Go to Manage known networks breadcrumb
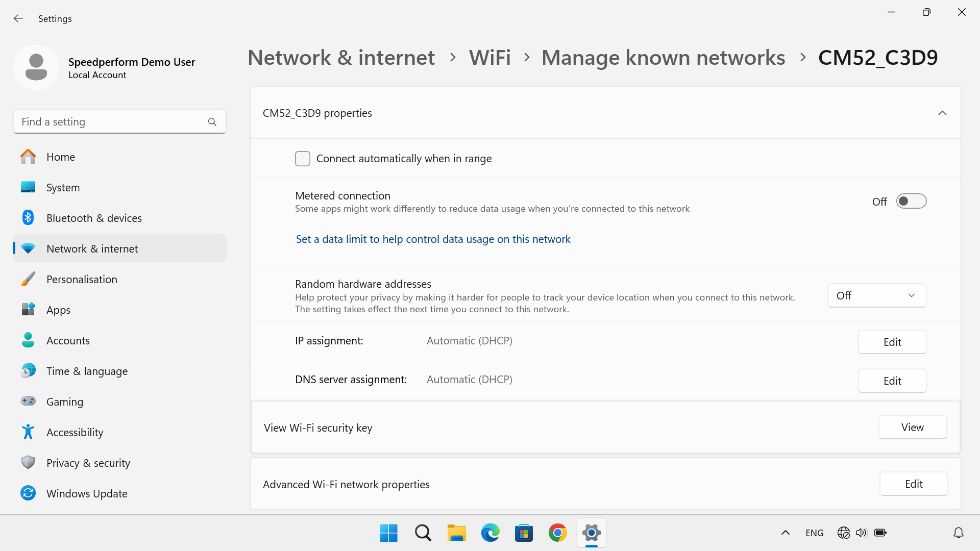The width and height of the screenshot is (980, 551). [663, 58]
